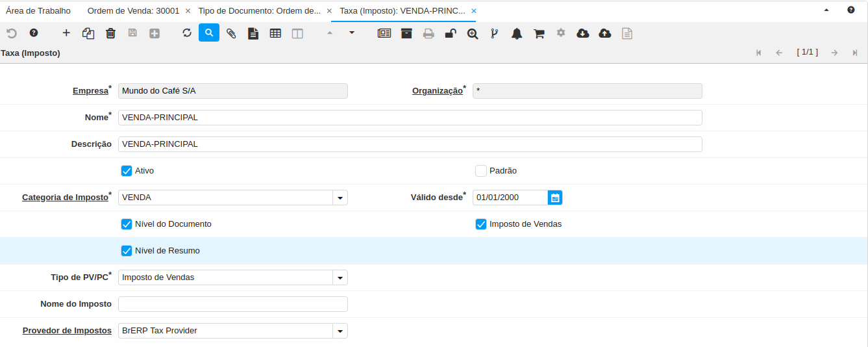Viewport: 868px width, 347px height.
Task: Switch to the Ordem de Venda: 30001 tab
Action: tap(133, 11)
